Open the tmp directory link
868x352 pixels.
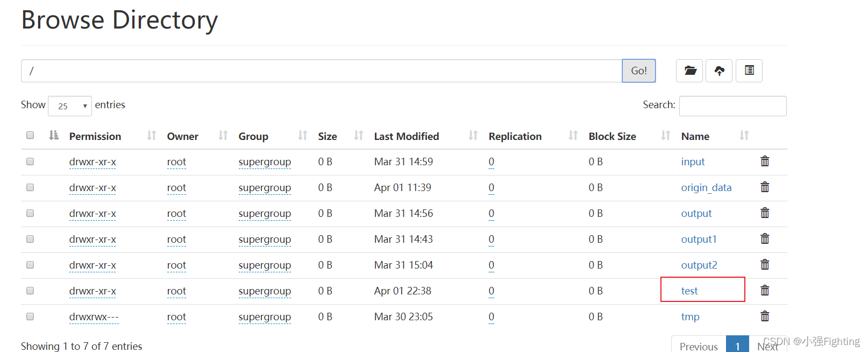[691, 316]
